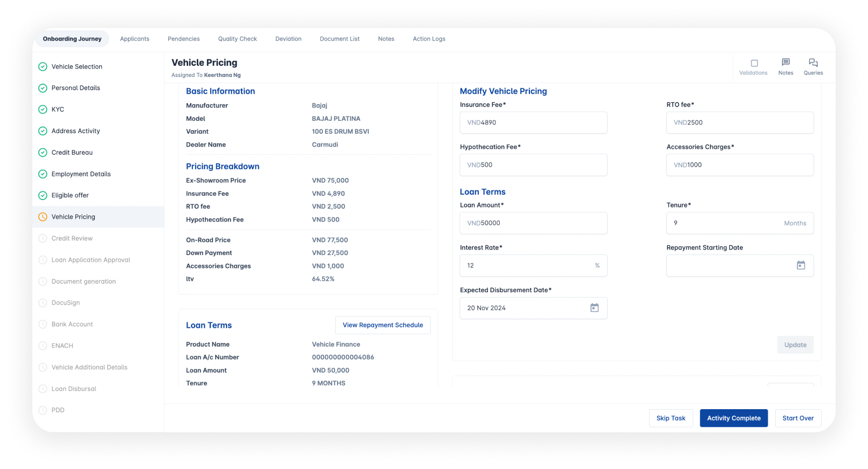The image size is (868, 469).
Task: Switch to the Applicants tab
Action: pyautogui.click(x=135, y=39)
